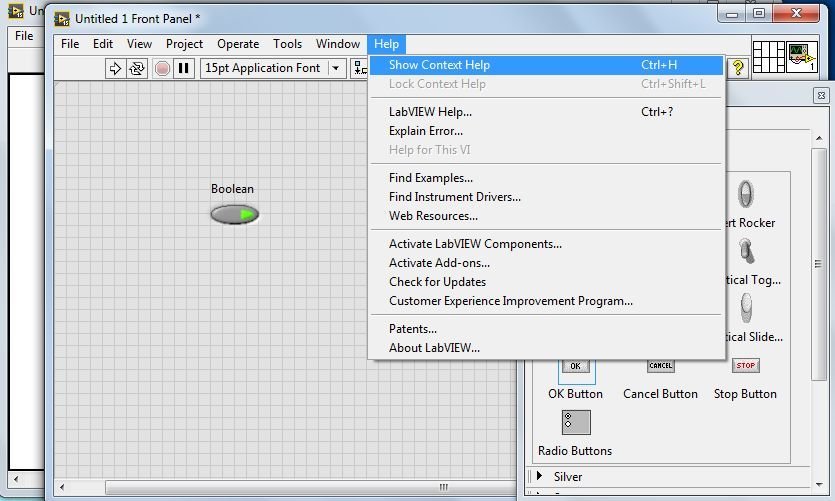Click the Run Continuously icon
Viewport: 835px width, 501px height.
137,69
